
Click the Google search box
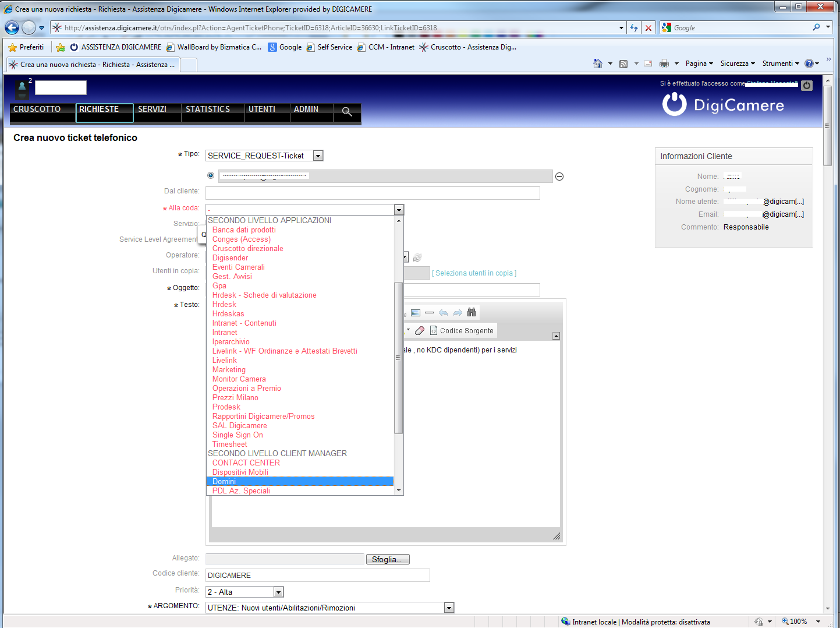(x=740, y=27)
